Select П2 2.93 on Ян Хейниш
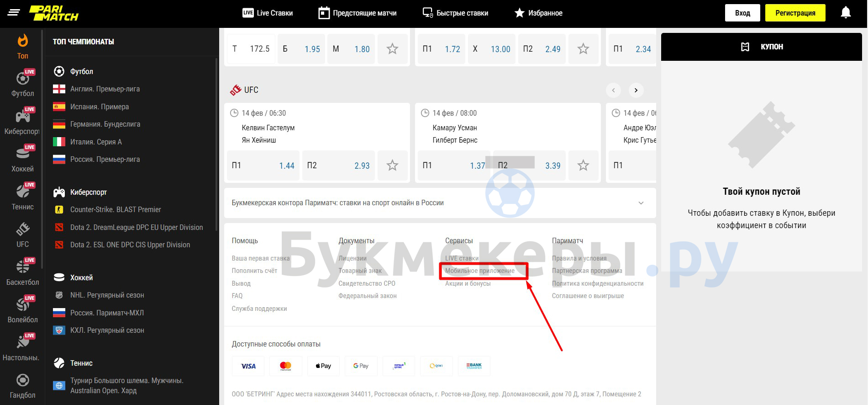This screenshot has height=405, width=868. point(338,165)
